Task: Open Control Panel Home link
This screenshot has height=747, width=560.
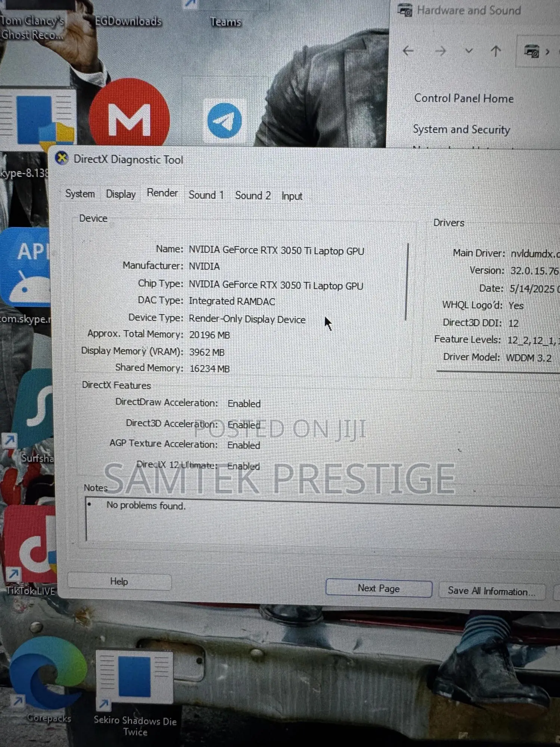Action: pyautogui.click(x=464, y=98)
